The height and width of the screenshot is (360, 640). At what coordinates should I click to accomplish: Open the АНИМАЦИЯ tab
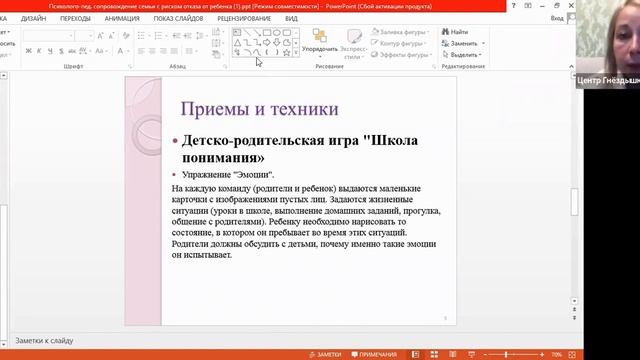tap(122, 18)
